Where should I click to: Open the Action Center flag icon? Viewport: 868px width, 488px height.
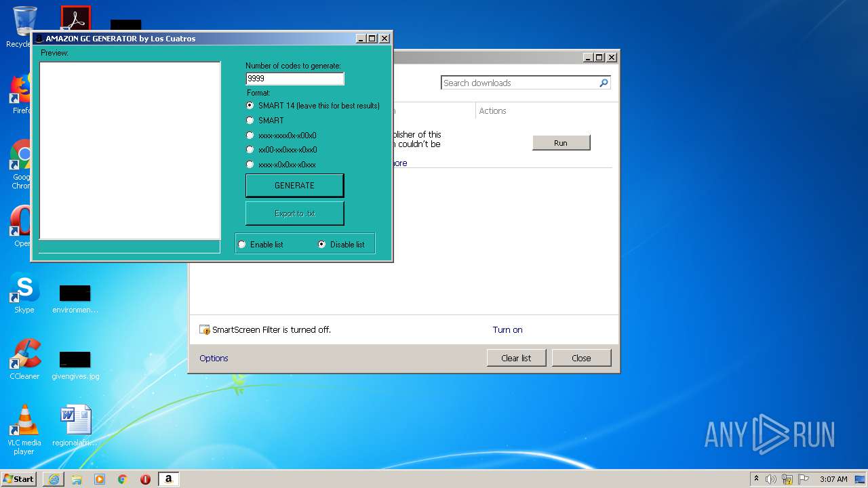(804, 479)
